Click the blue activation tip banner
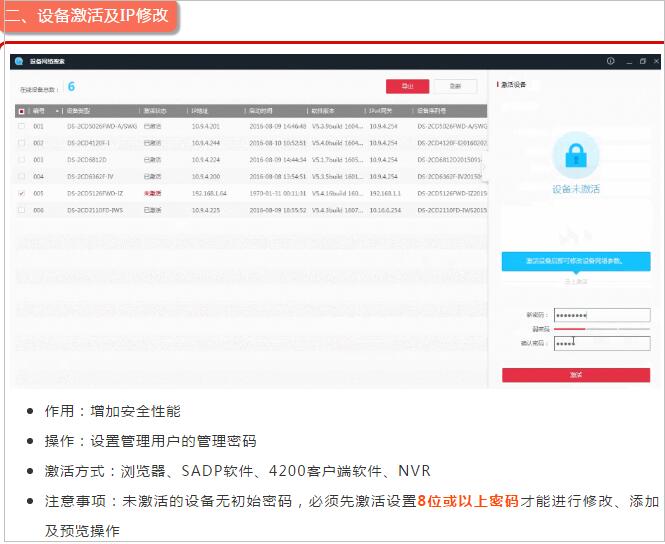Screen dimensions: 665x544 tap(575, 261)
